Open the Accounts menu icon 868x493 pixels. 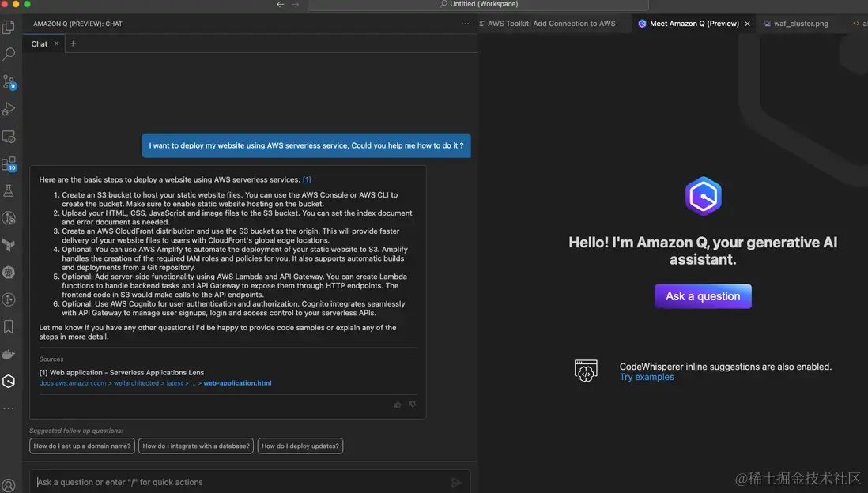click(9, 486)
